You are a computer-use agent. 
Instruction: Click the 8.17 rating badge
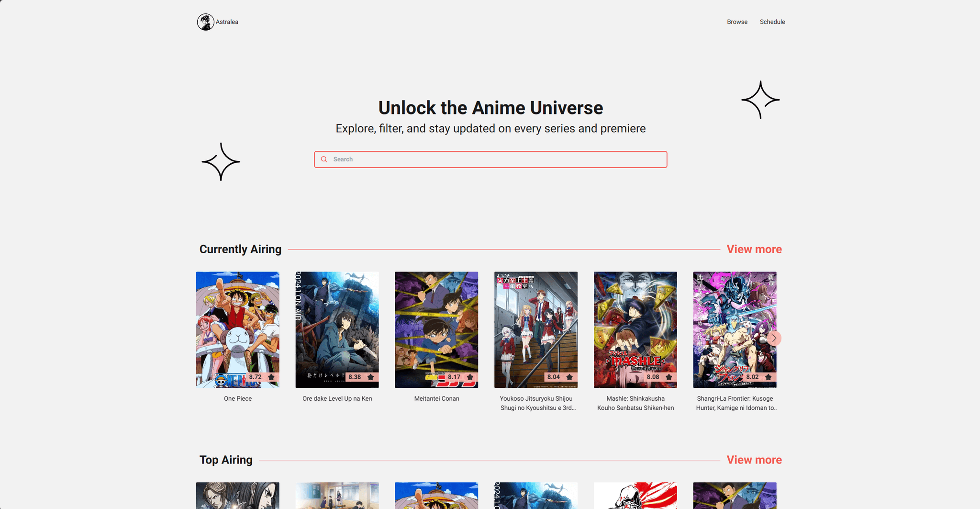click(461, 377)
